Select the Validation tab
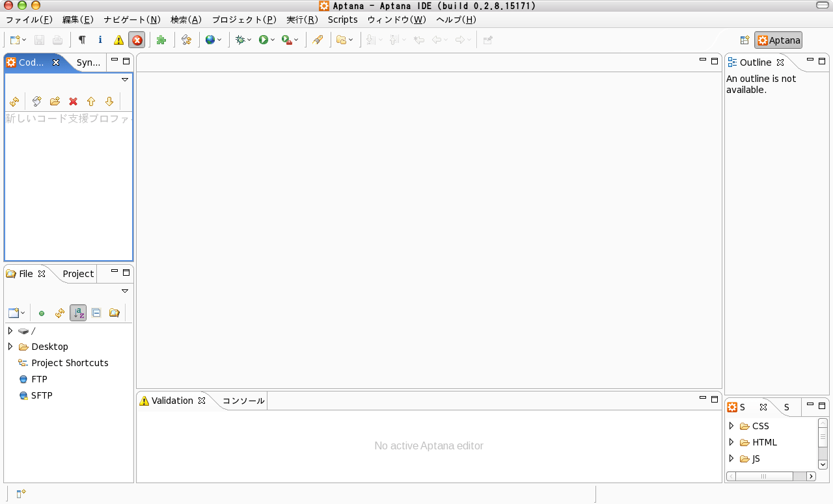Viewport: 833px width, 504px height. pyautogui.click(x=172, y=401)
